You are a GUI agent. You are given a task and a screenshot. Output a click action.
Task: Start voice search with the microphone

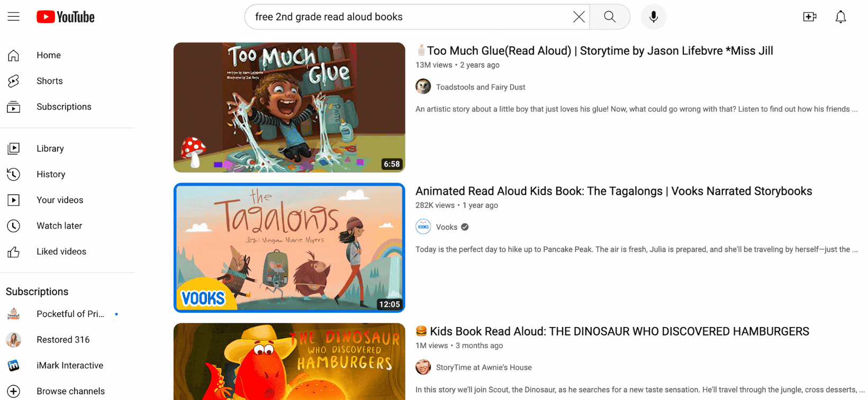(x=654, y=17)
